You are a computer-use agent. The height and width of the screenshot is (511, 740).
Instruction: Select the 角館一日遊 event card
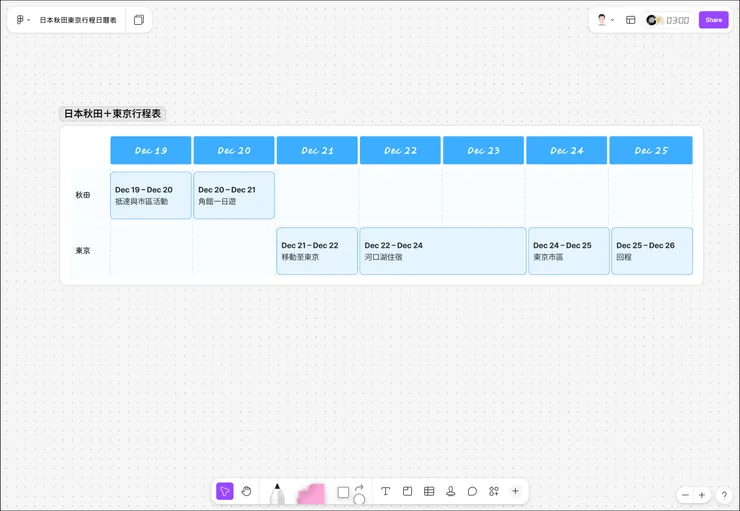pyautogui.click(x=234, y=195)
